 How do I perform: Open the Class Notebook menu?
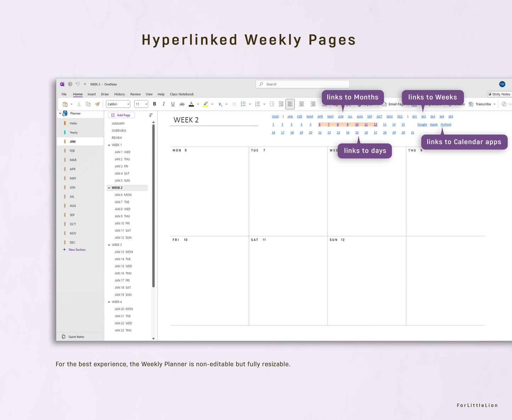[182, 94]
